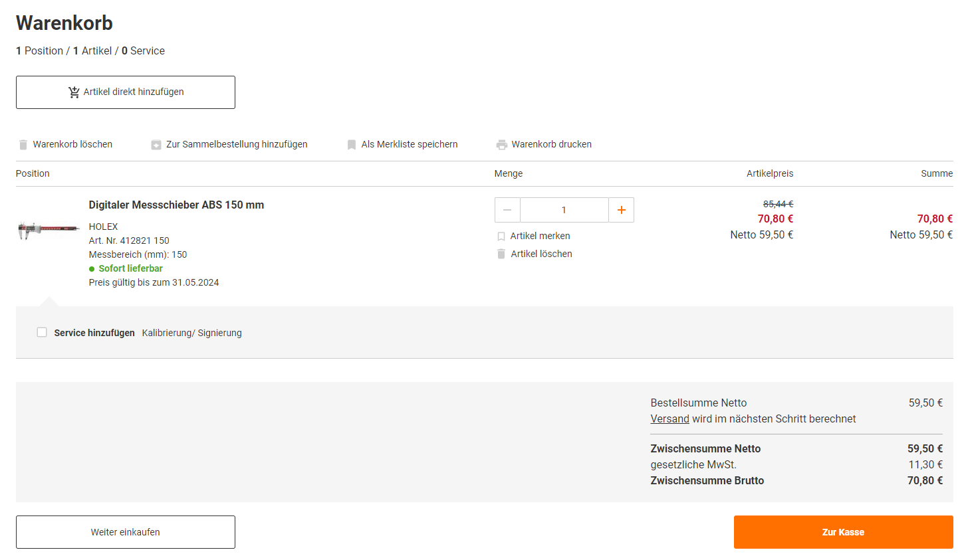Click the bookmark icon for Als Merkliste speichern
The width and height of the screenshot is (966, 560).
(x=352, y=145)
